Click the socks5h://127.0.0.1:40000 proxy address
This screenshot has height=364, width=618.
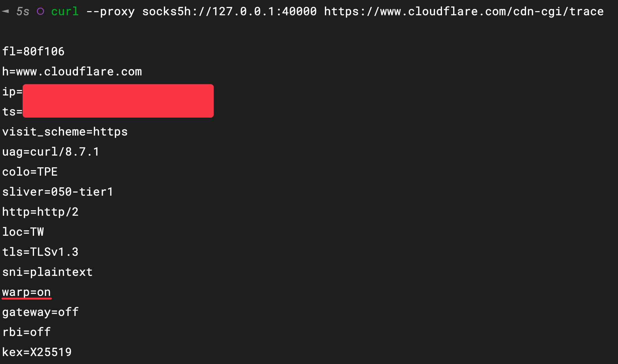click(x=229, y=11)
